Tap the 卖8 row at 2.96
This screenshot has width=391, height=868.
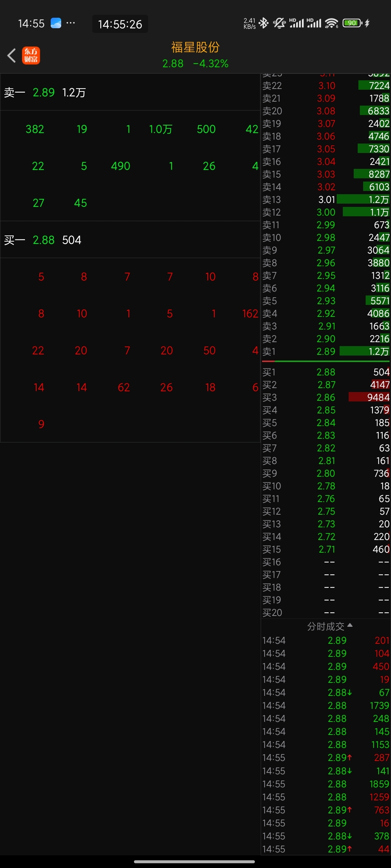click(x=326, y=263)
